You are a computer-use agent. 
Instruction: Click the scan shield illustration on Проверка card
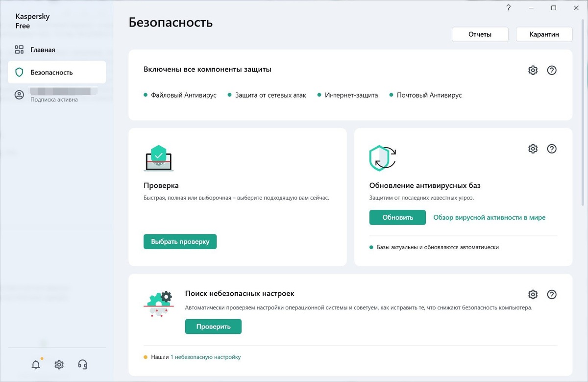(158, 158)
